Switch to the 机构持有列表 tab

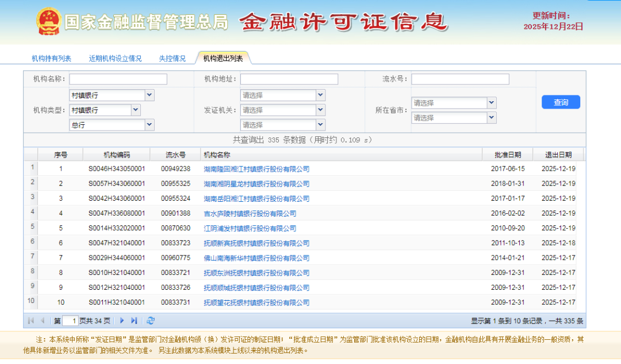pos(51,59)
